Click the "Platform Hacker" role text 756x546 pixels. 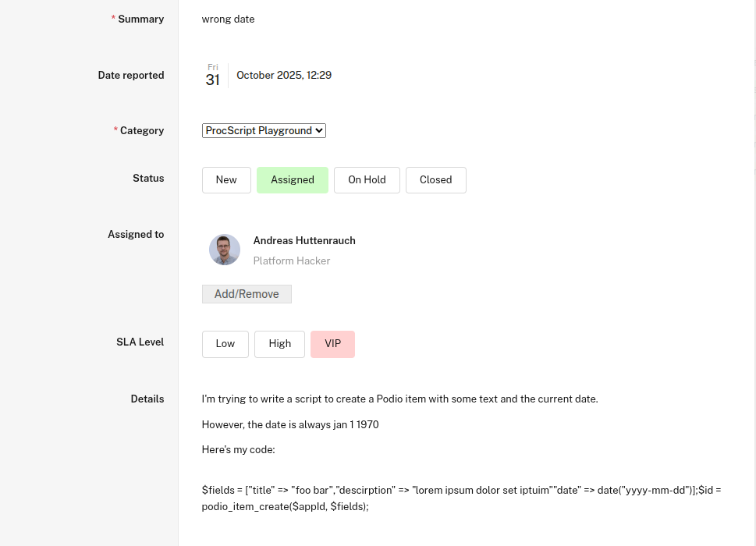point(292,261)
